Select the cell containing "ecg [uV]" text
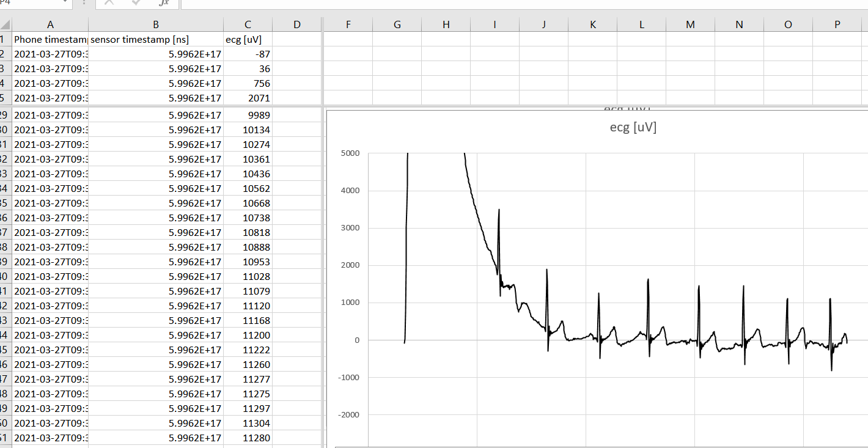 [248, 39]
